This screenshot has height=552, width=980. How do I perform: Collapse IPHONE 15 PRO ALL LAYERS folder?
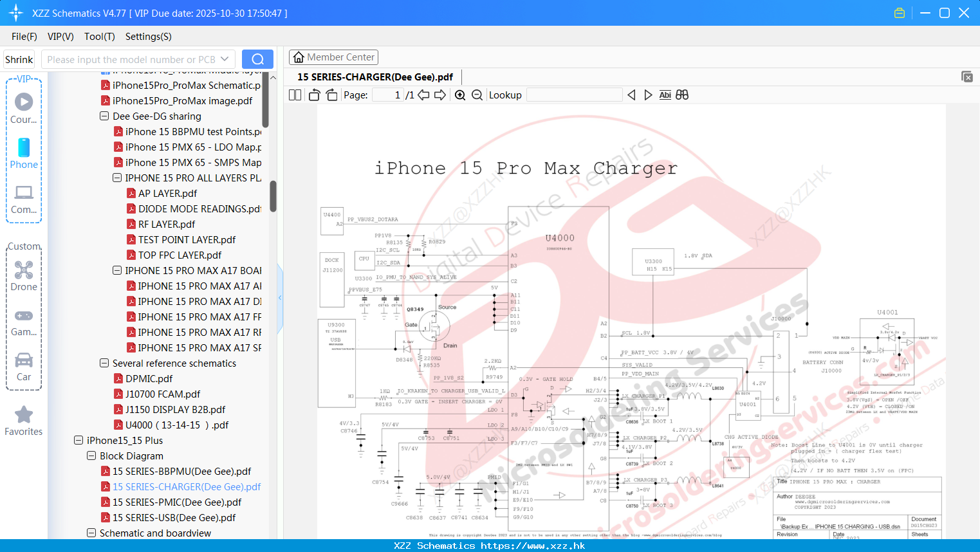coord(116,178)
